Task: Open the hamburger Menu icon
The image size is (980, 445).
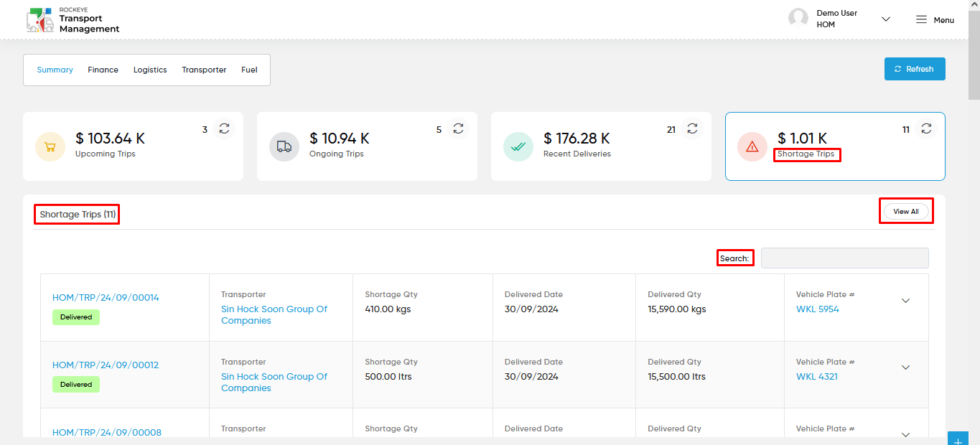Action: [921, 19]
